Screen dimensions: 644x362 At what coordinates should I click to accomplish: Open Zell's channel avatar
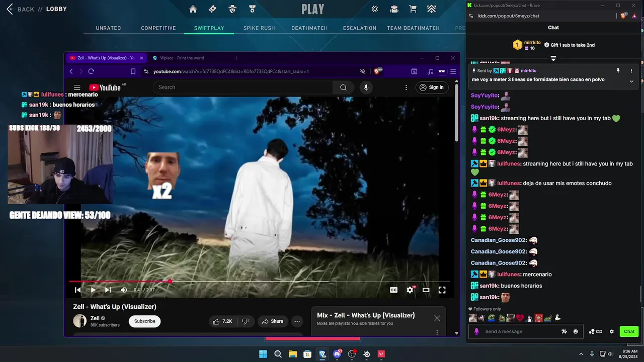pyautogui.click(x=79, y=321)
